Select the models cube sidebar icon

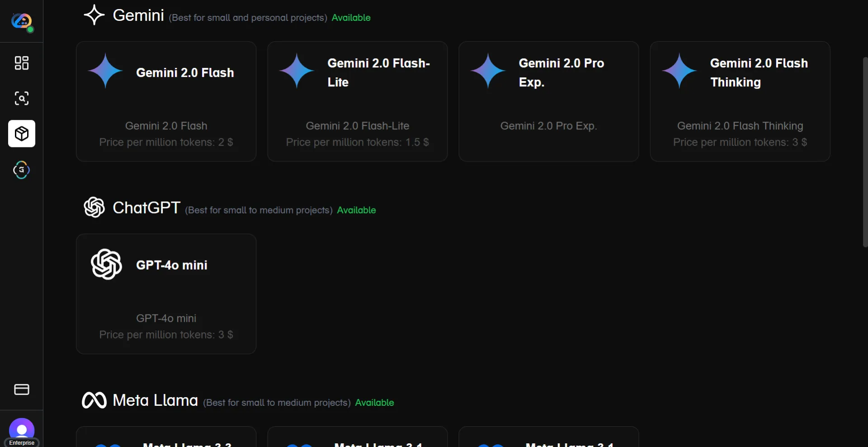22,134
